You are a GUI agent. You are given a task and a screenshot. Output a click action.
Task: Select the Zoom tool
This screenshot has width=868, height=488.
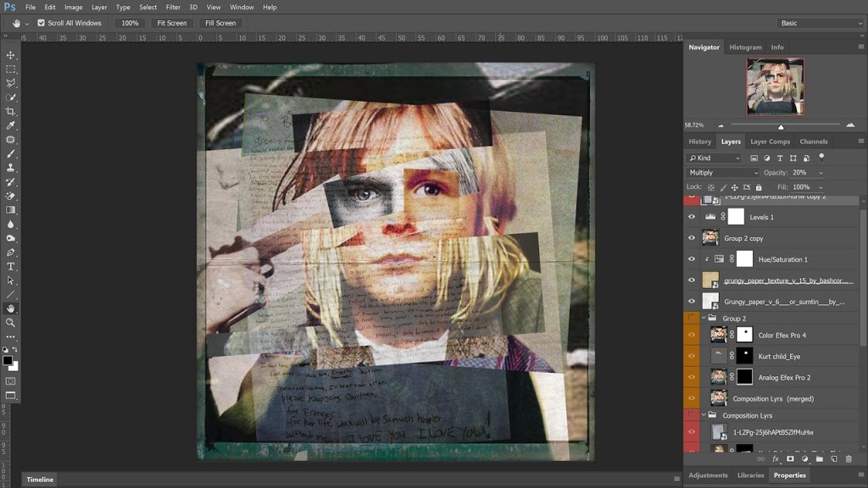click(x=10, y=323)
